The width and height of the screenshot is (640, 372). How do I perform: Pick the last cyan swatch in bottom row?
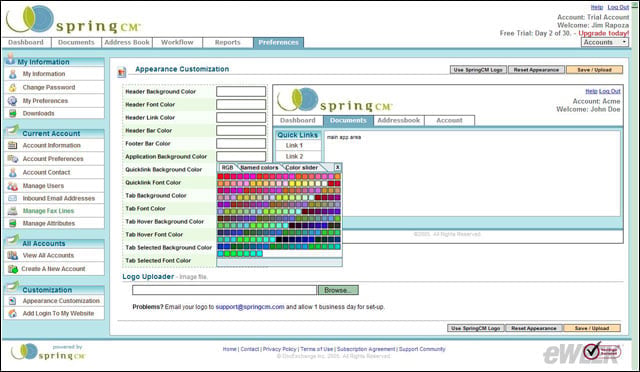pyautogui.click(x=260, y=254)
